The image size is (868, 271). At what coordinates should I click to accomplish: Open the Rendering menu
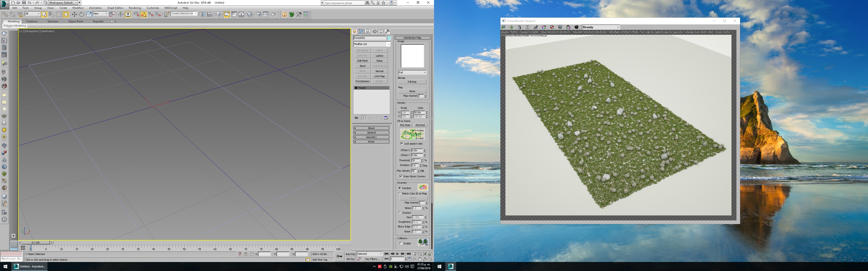(134, 8)
